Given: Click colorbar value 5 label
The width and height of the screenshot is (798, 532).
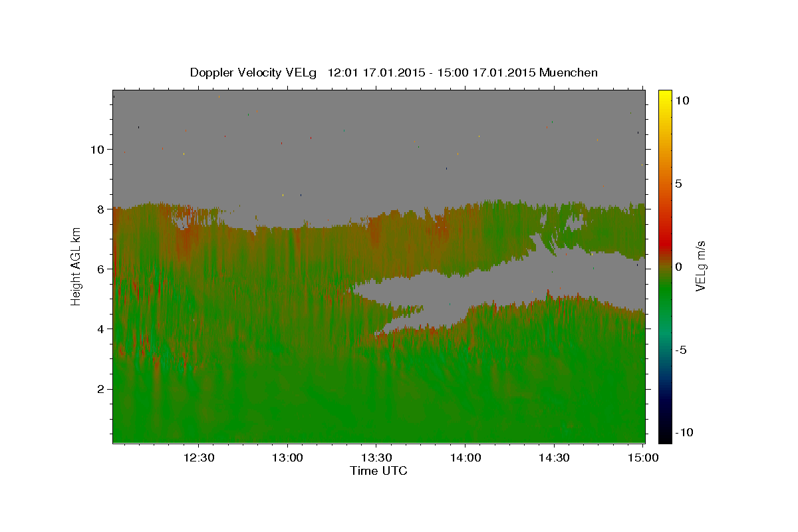Looking at the screenshot, I should 679,184.
